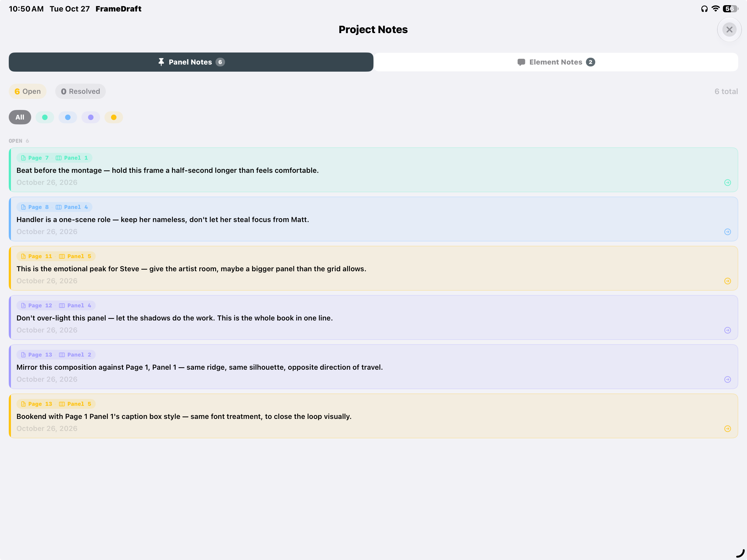
Task: Filter notes by teal color dot
Action: click(45, 117)
